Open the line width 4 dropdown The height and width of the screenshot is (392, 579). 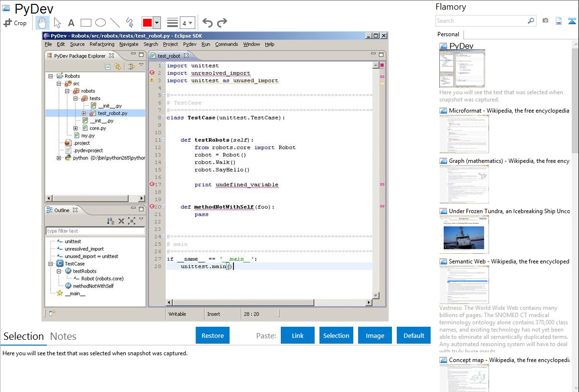coord(188,23)
